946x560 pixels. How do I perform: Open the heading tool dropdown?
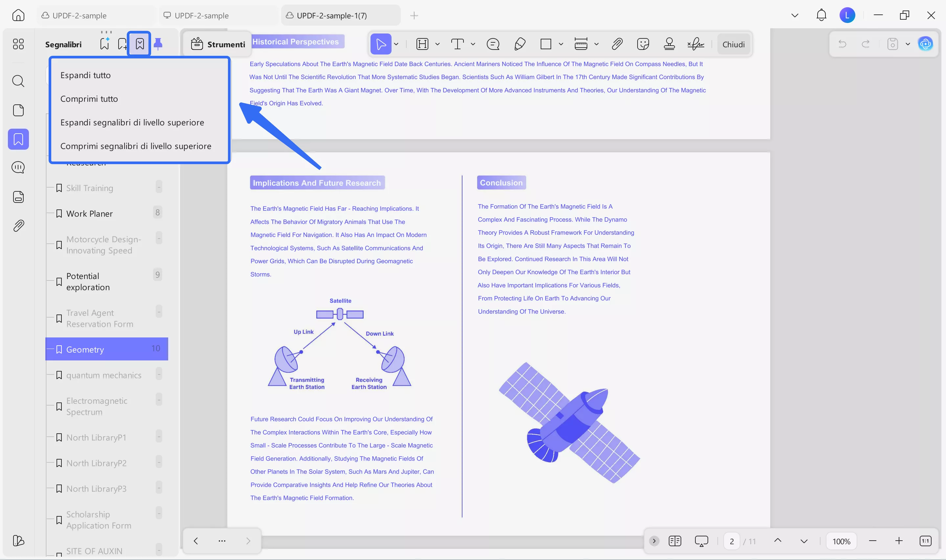click(x=437, y=44)
